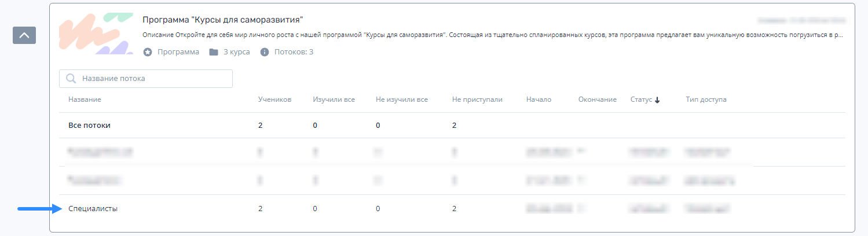This screenshot has width=868, height=236.
Task: Click the star Программа icon
Action: coord(148,52)
